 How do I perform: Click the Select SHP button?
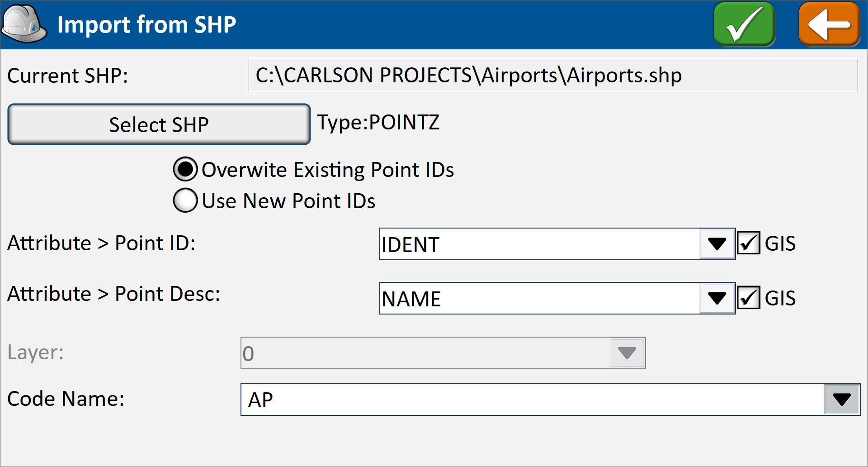click(x=159, y=124)
